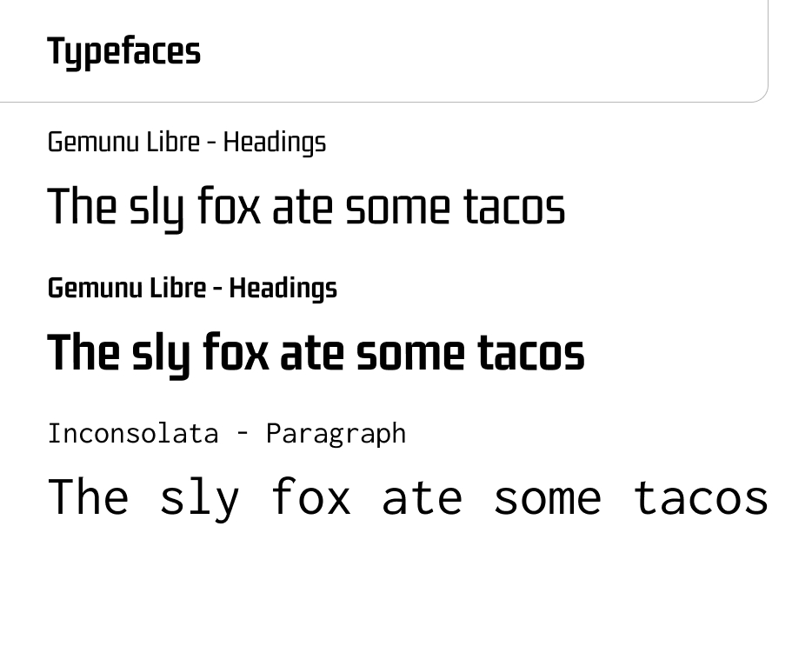Click the word 'Headings' in the bold label

tap(283, 289)
